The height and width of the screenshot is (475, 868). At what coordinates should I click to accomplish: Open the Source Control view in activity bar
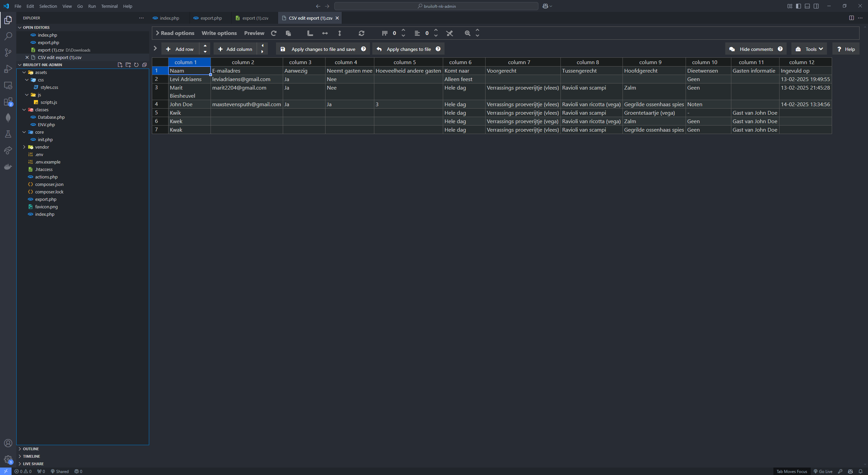click(x=8, y=52)
